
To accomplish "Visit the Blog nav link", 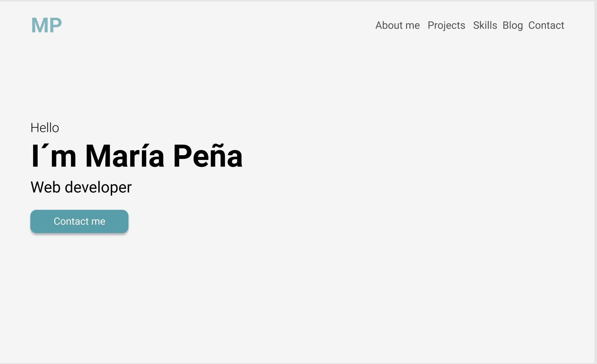I will tap(512, 25).
